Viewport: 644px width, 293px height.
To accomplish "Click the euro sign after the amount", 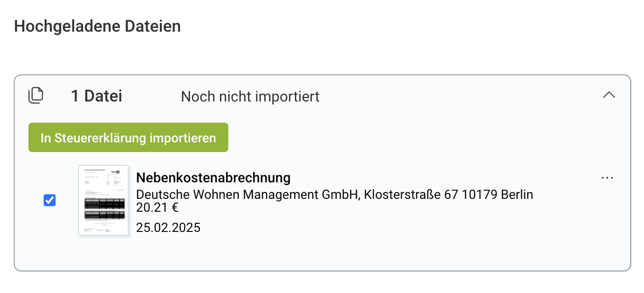I will (175, 208).
